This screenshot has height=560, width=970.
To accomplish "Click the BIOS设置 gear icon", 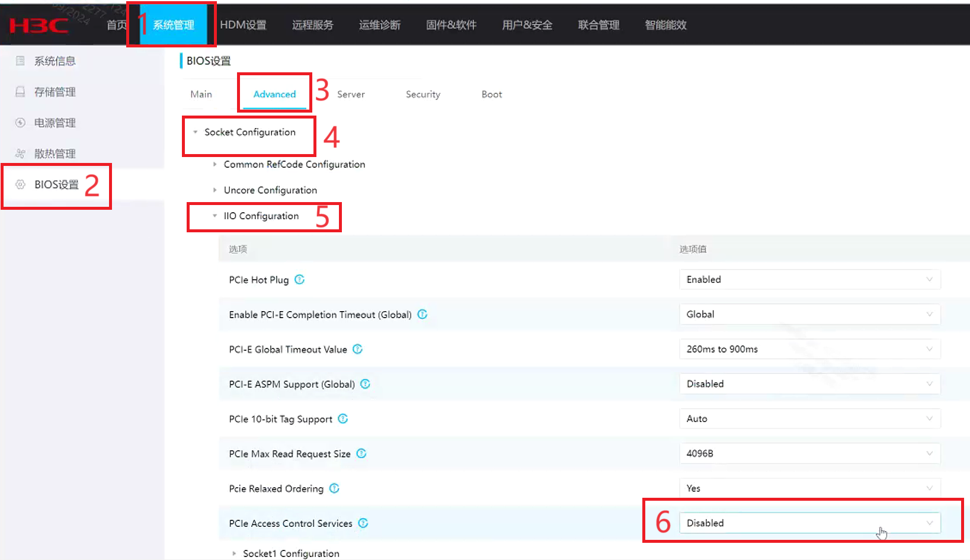I will pyautogui.click(x=20, y=184).
